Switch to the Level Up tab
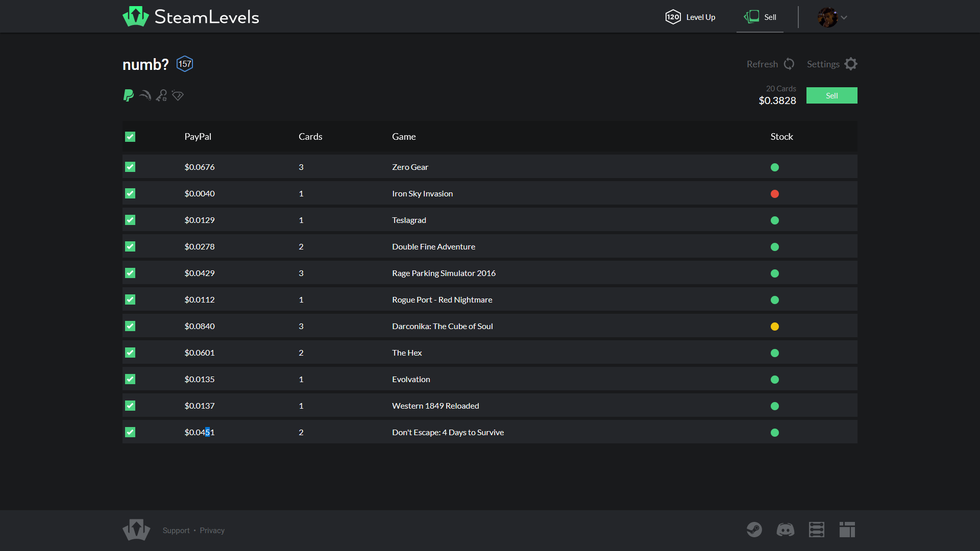 point(700,17)
